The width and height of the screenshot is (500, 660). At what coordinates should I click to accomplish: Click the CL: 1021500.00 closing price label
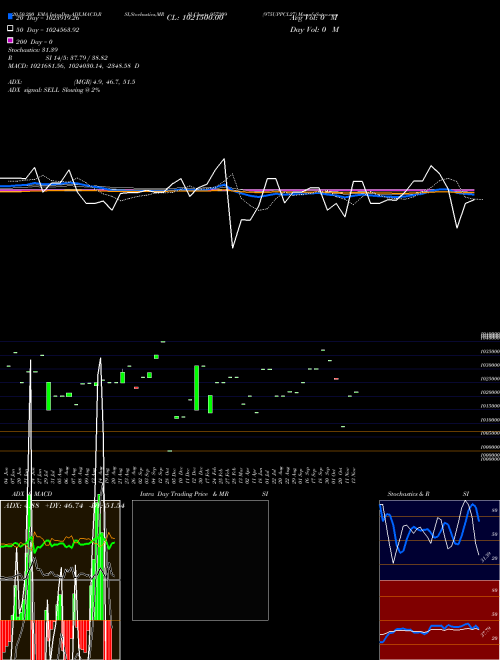point(195,18)
